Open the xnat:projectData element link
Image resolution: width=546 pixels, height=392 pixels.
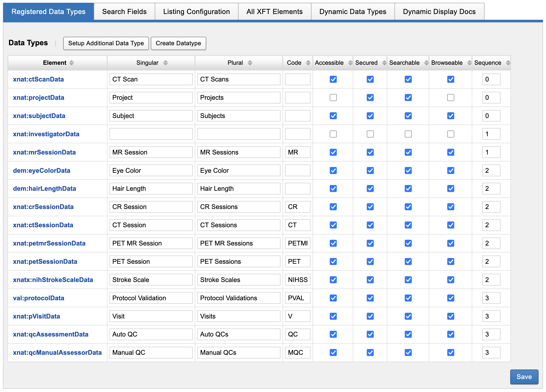point(38,97)
